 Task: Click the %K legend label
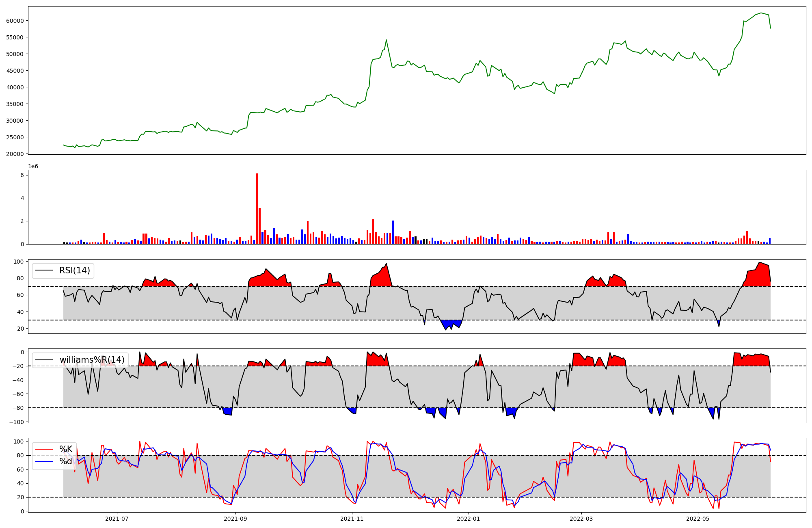click(66, 449)
